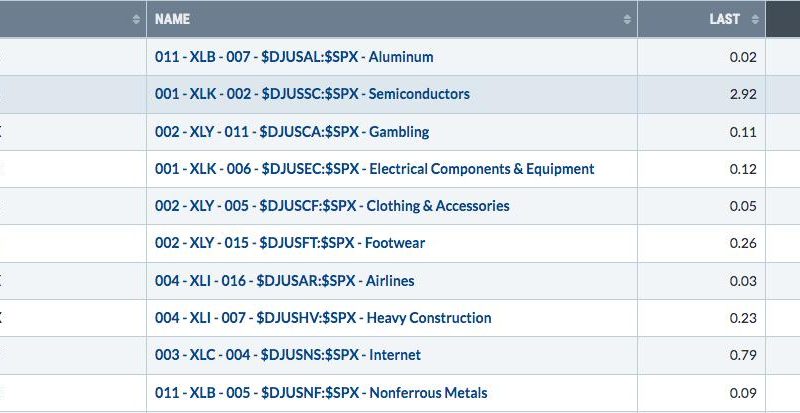This screenshot has height=413, width=800.
Task: Open the Nonferrous Metals link
Action: click(321, 393)
